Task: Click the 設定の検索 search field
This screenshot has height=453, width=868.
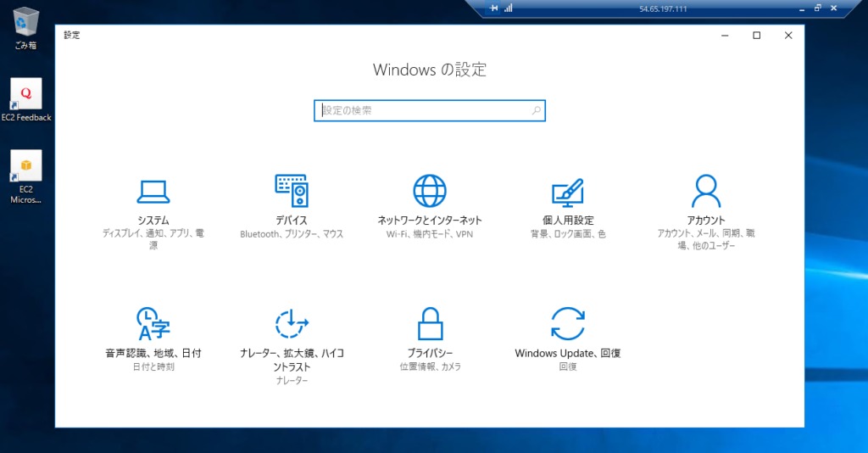Action: pyautogui.click(x=430, y=111)
